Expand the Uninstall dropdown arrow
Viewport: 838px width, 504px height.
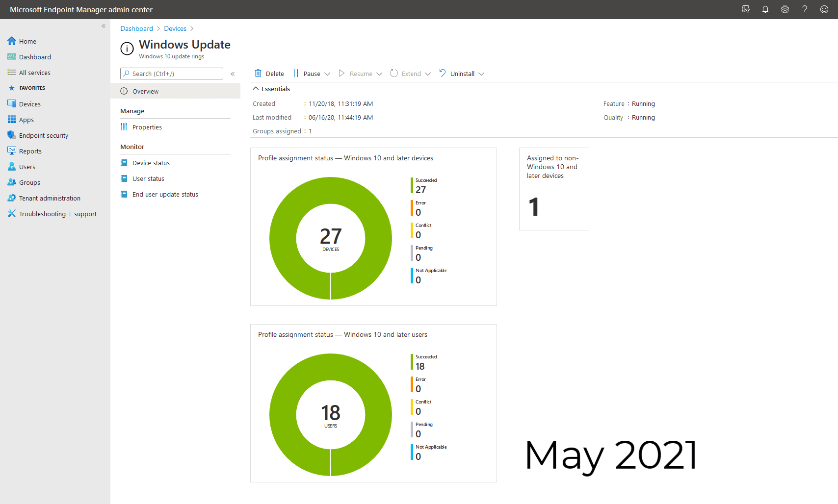pos(481,74)
